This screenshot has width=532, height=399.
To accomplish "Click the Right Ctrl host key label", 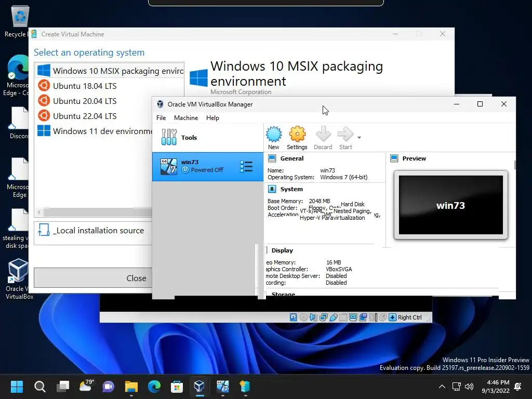I will coord(409,317).
